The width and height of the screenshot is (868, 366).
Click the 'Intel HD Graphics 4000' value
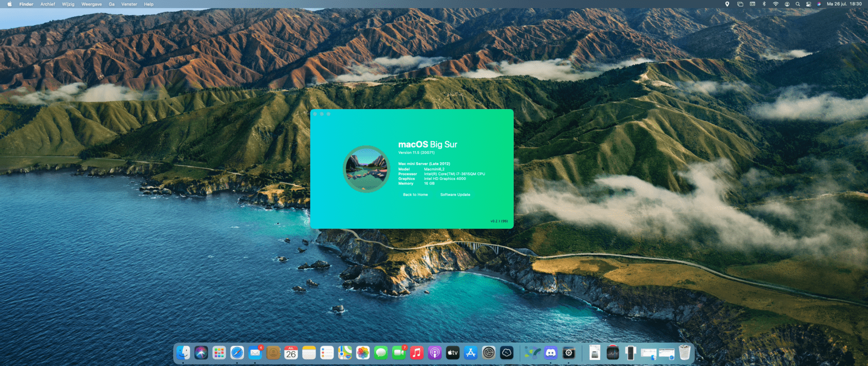click(445, 179)
